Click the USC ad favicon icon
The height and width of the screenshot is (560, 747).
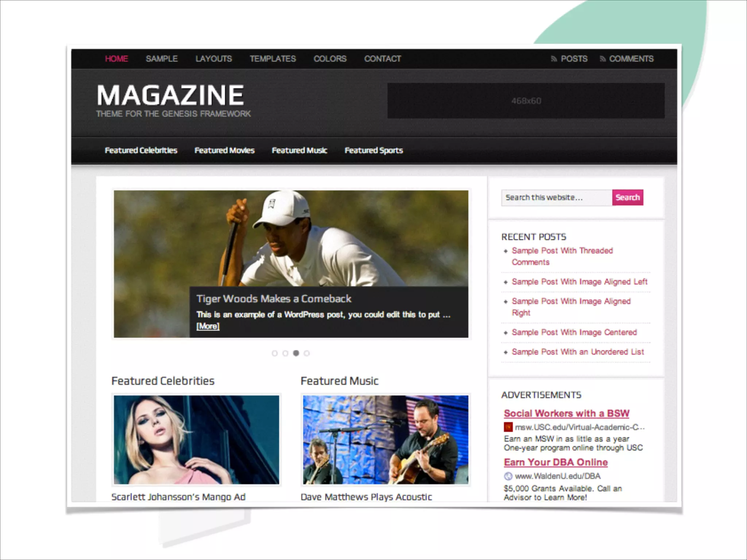508,427
